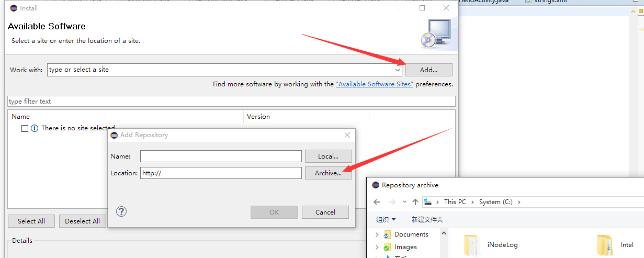Viewport: 644px width, 258px height.
Task: Click the info icon beside no site selected
Action: 35,128
